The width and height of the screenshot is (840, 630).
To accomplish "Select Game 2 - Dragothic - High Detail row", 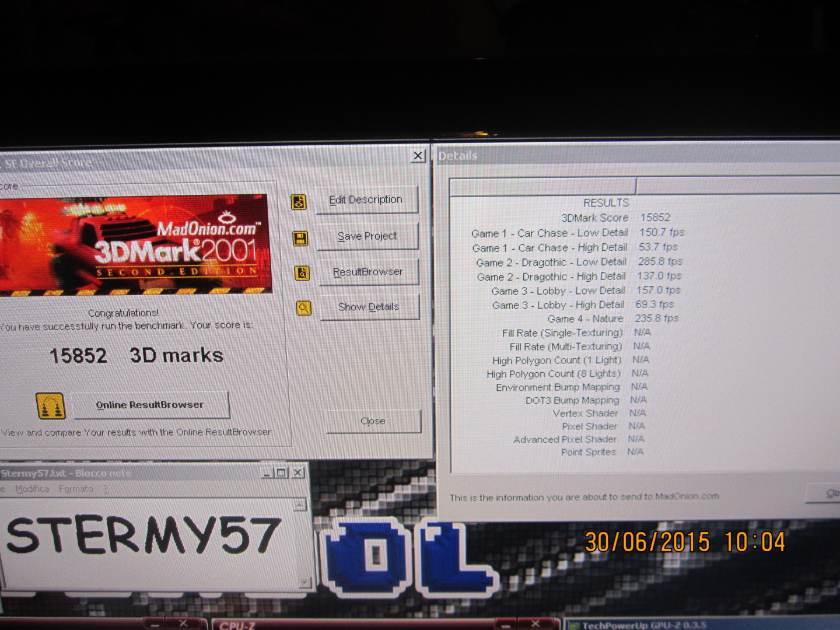I will (x=579, y=276).
